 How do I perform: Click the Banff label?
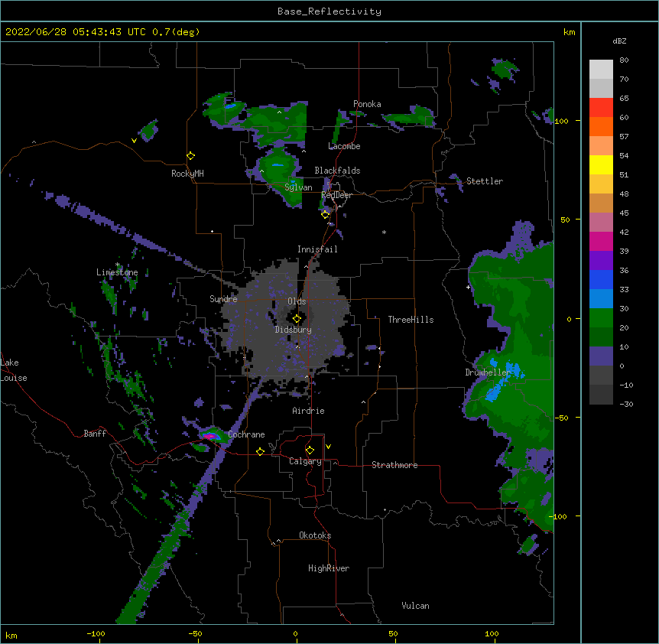click(95, 434)
